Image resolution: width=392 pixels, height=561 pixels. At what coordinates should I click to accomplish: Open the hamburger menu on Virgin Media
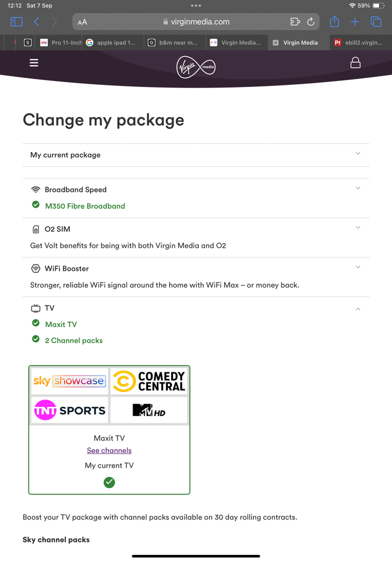(34, 63)
